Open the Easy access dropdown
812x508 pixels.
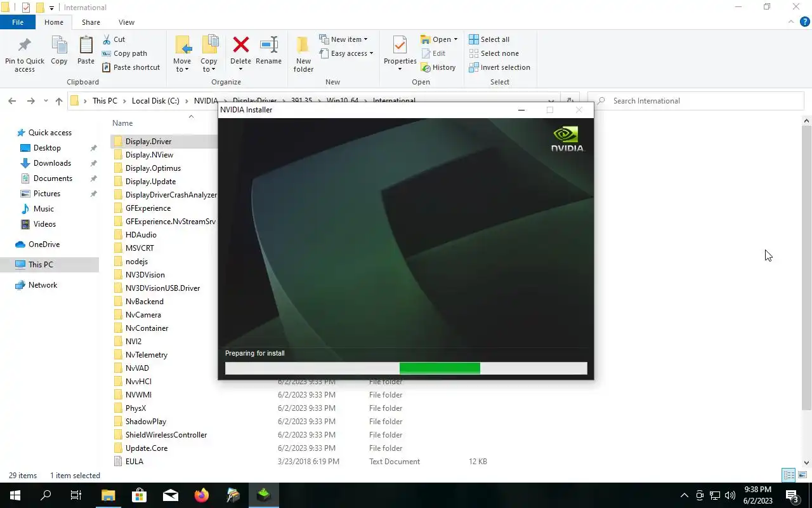(346, 53)
